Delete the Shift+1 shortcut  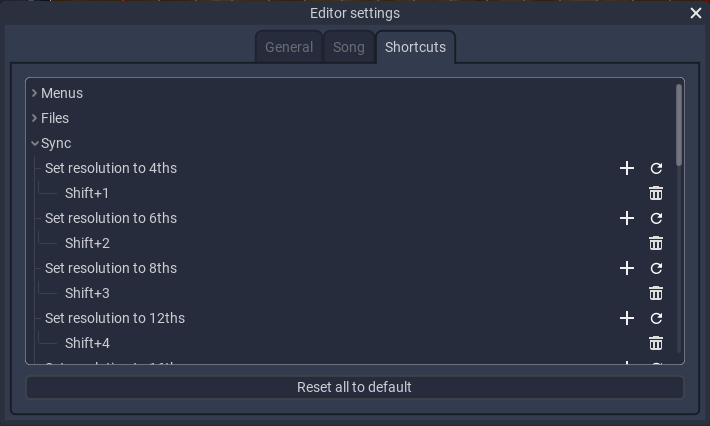(x=656, y=193)
